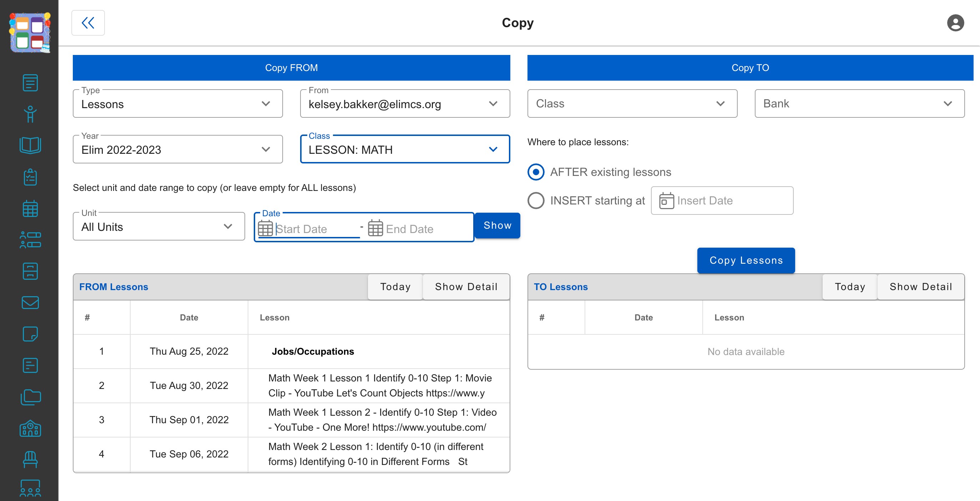Click Show Detail in TO Lessons panel

point(921,287)
